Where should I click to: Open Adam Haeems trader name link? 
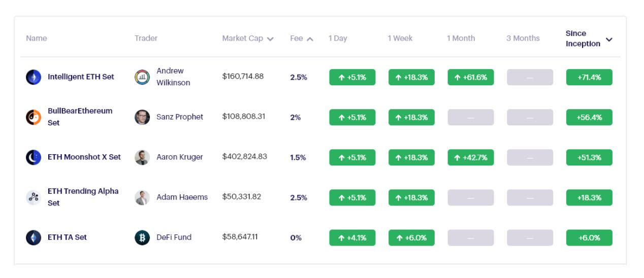(x=182, y=197)
